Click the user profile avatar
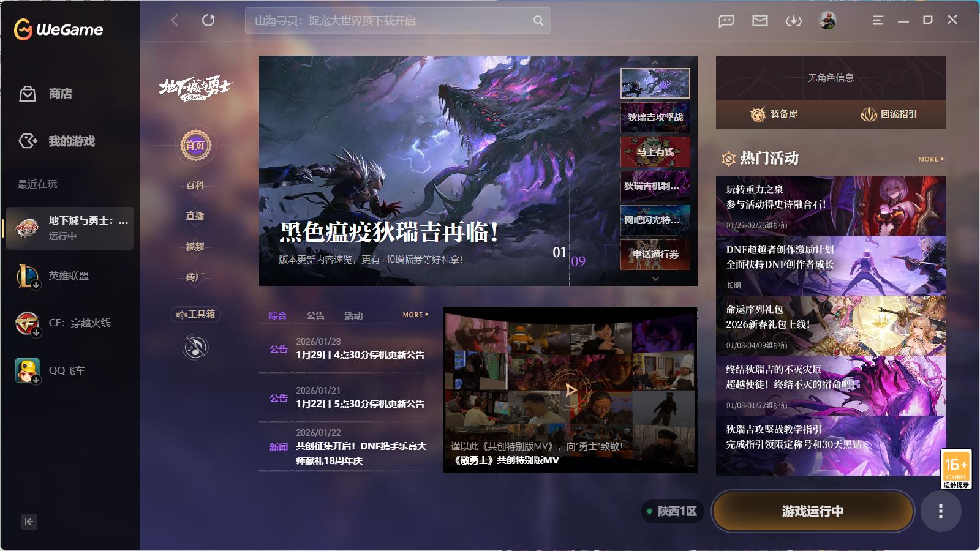Viewport: 980px width, 551px height. 827,20
